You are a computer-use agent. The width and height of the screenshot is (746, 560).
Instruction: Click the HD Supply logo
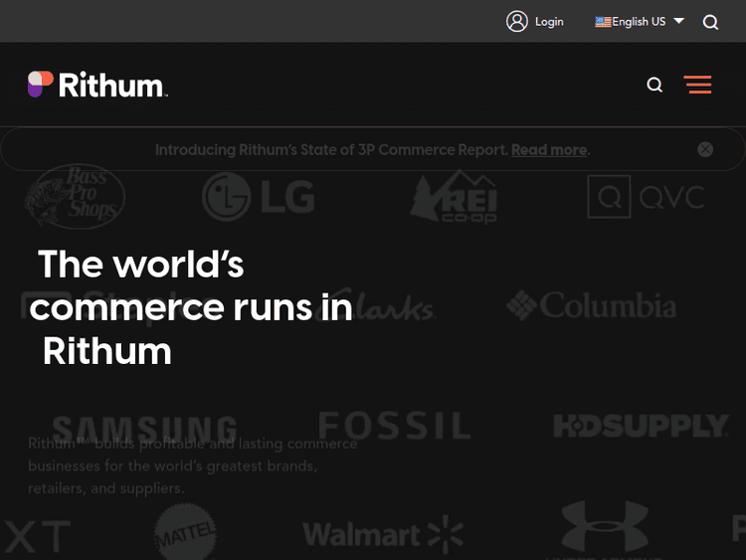[641, 426]
